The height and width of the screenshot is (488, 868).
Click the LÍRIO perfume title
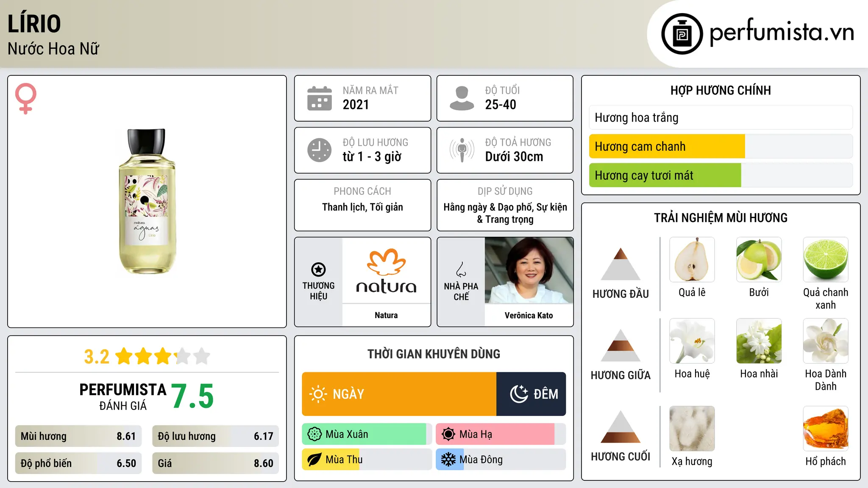point(34,23)
